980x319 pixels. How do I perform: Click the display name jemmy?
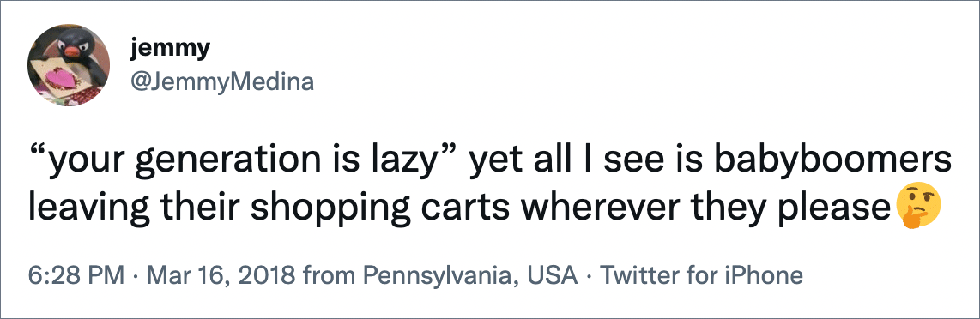170,48
